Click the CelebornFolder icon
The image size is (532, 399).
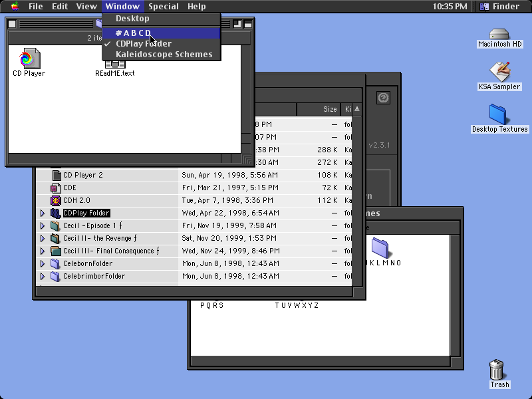click(56, 263)
